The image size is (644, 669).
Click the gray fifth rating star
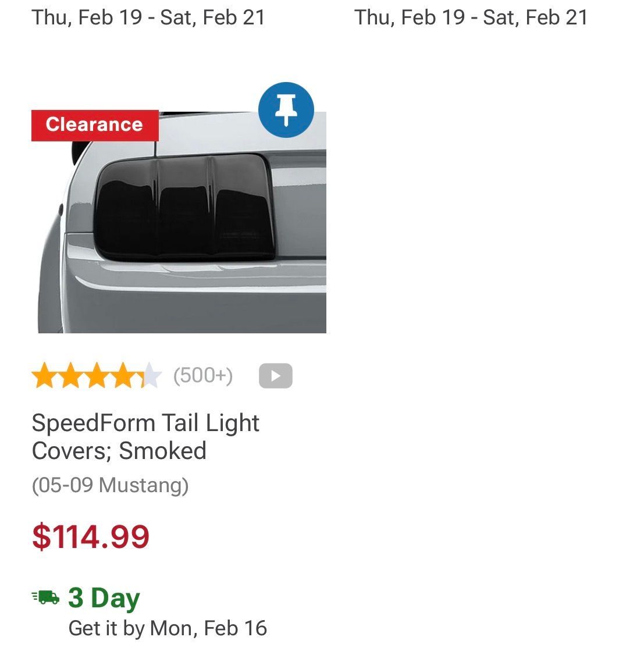click(151, 376)
